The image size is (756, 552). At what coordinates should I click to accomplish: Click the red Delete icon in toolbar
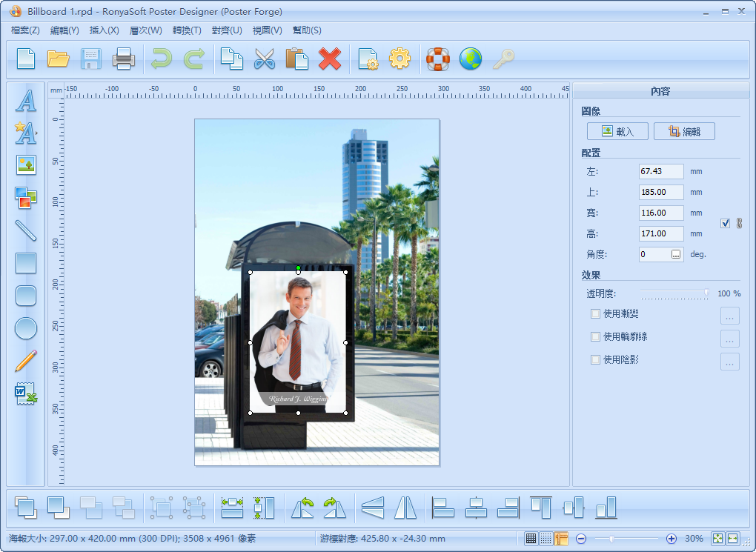pyautogui.click(x=329, y=59)
